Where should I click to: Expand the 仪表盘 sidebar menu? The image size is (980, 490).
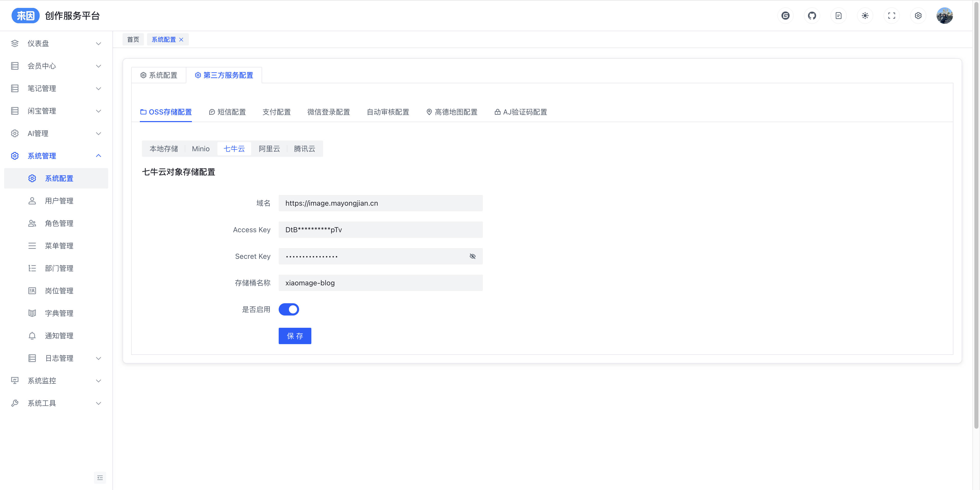coord(56,43)
